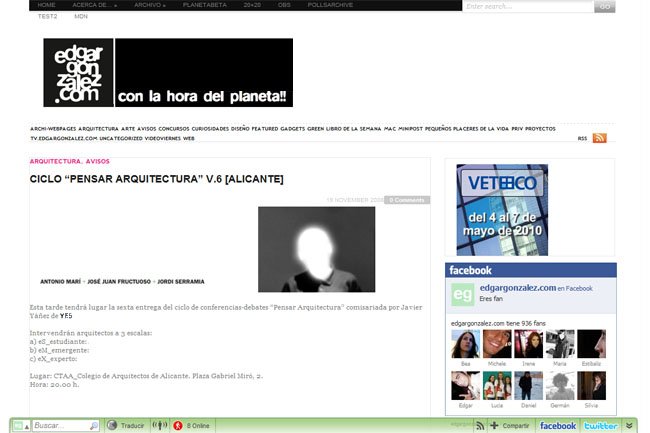Expand the Acerca de navigation dropdown
The height and width of the screenshot is (433, 650).
click(101, 6)
